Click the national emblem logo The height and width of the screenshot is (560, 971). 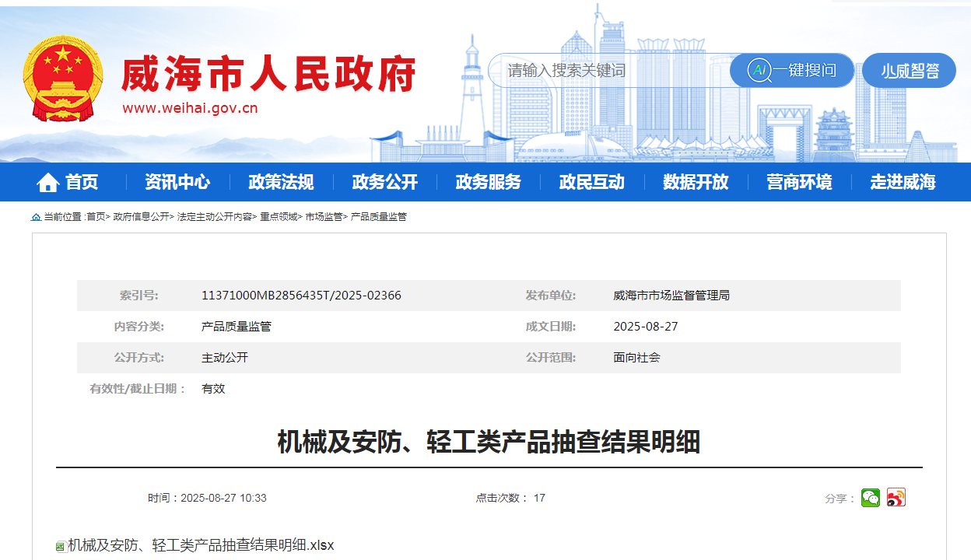[x=62, y=78]
